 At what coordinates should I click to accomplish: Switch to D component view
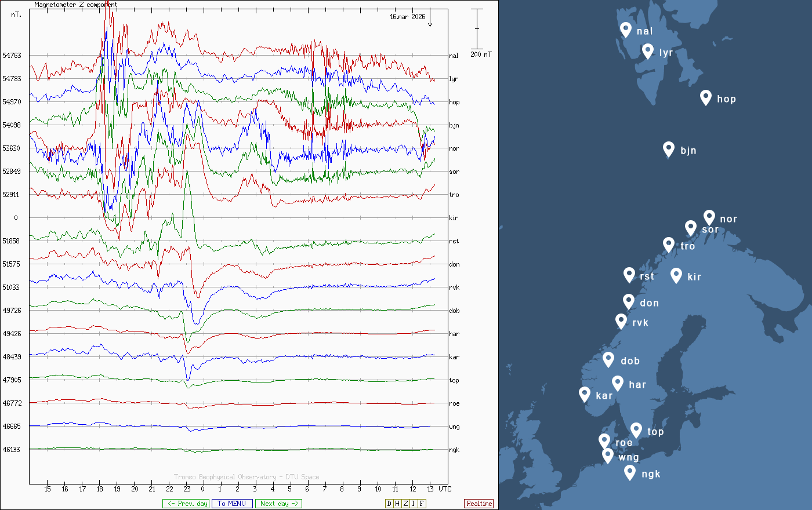point(389,504)
